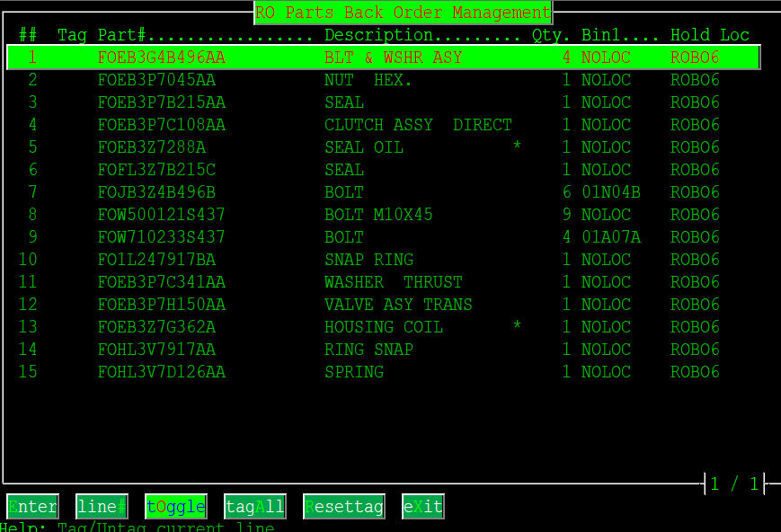Select part FO1L247917BA
Viewport: 781px width, 532px height.
point(156,259)
